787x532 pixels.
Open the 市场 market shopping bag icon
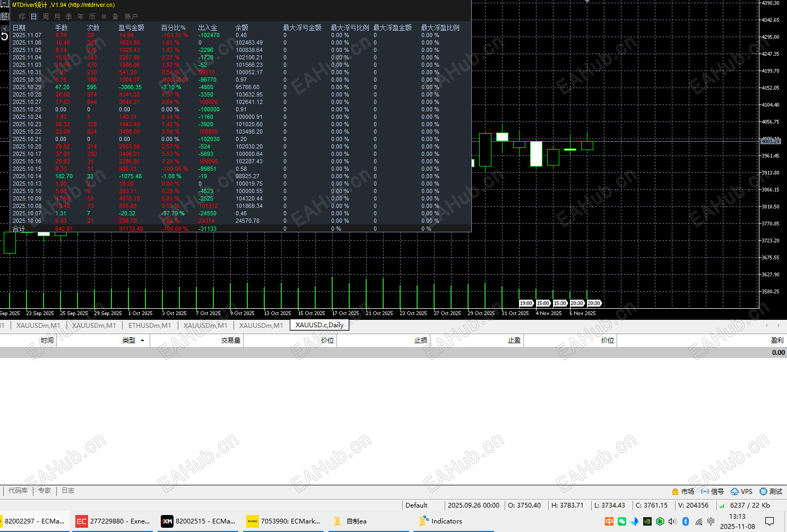[675, 492]
